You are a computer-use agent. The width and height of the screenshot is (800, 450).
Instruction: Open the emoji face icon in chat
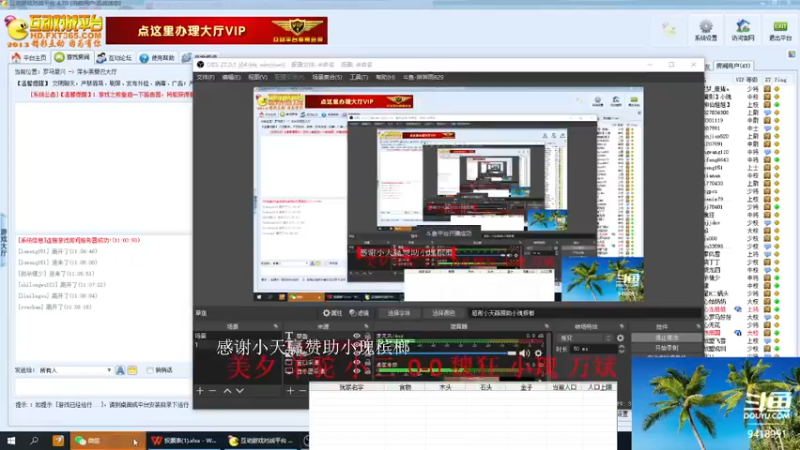[x=133, y=370]
